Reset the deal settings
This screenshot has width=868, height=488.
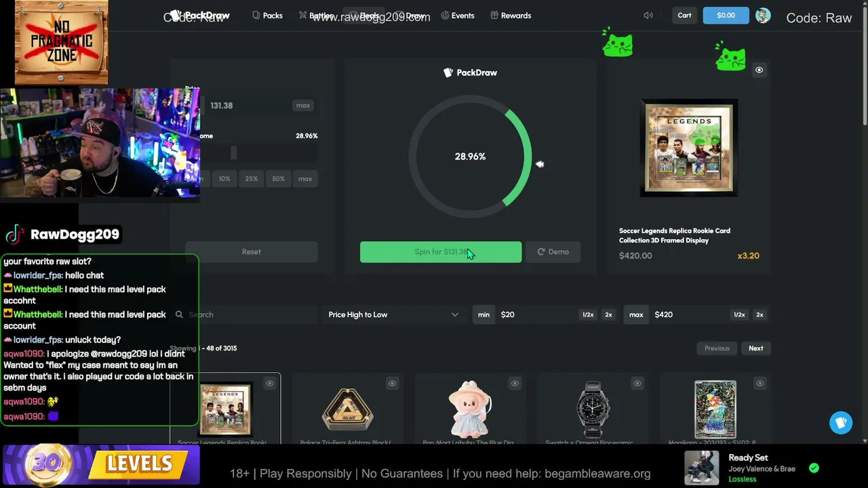coord(252,252)
